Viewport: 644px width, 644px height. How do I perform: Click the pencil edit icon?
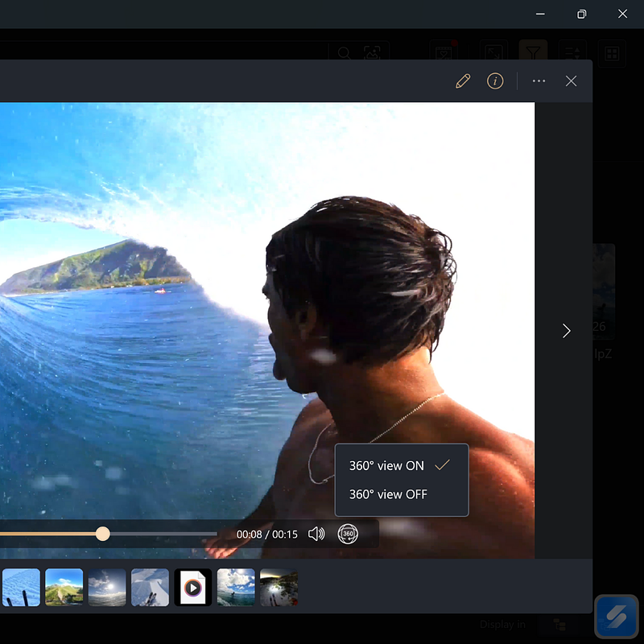tap(463, 81)
